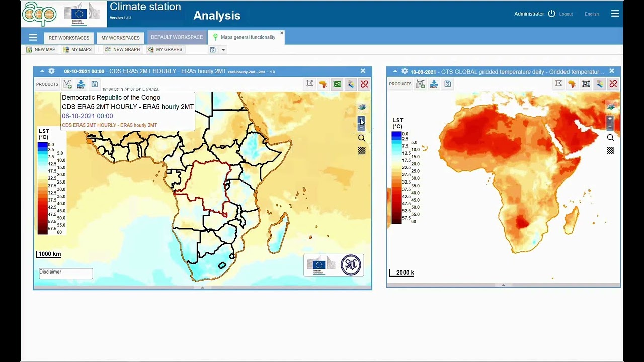Click the Logout link
Image resolution: width=644 pixels, height=362 pixels.
(x=566, y=14)
